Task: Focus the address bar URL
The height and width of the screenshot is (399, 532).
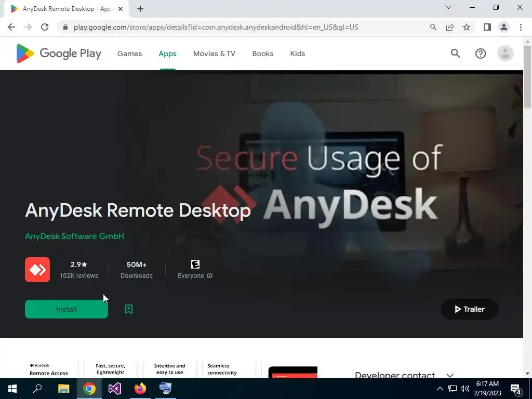Action: tap(216, 27)
